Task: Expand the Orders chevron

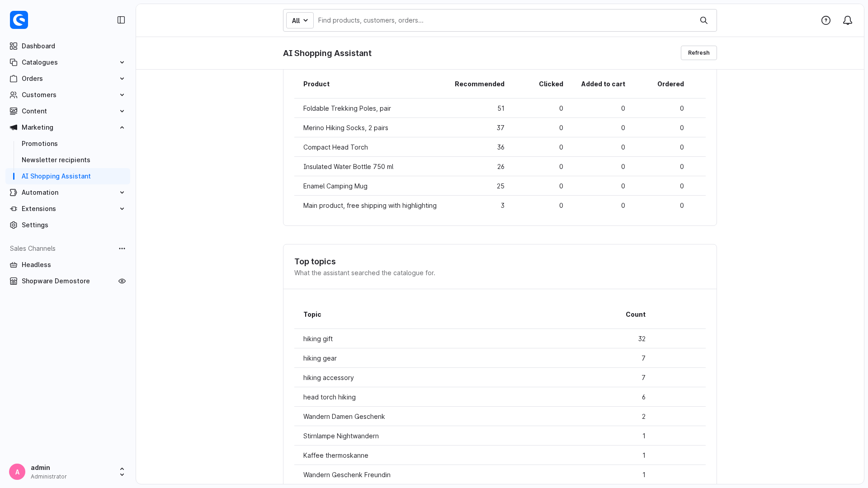Action: (x=122, y=79)
